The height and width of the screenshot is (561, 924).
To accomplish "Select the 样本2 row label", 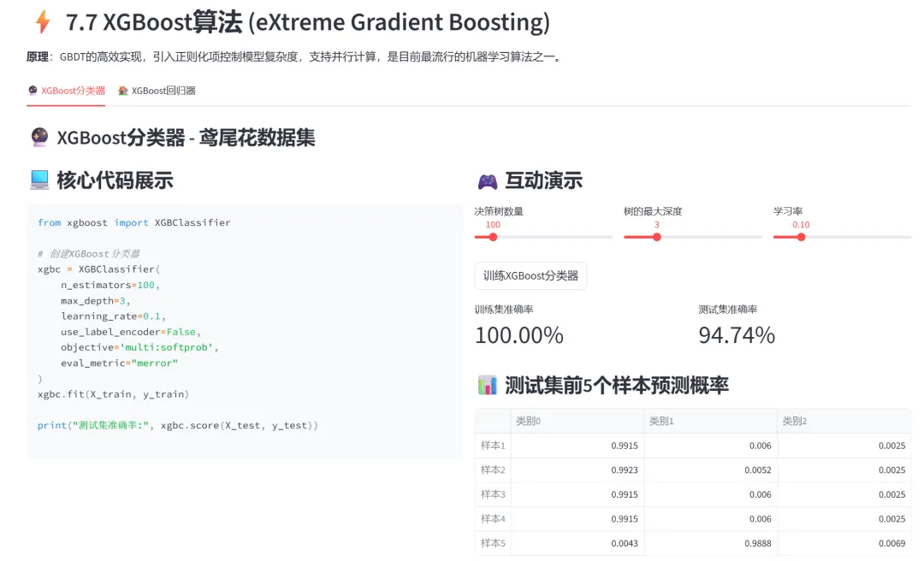I will point(493,470).
